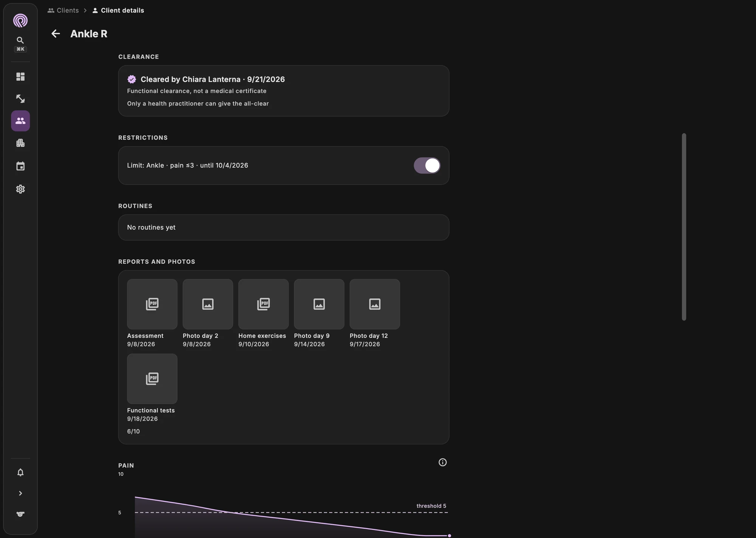Select the Clients people icon in sidebar
Viewport: 756px width, 538px height.
click(x=20, y=121)
